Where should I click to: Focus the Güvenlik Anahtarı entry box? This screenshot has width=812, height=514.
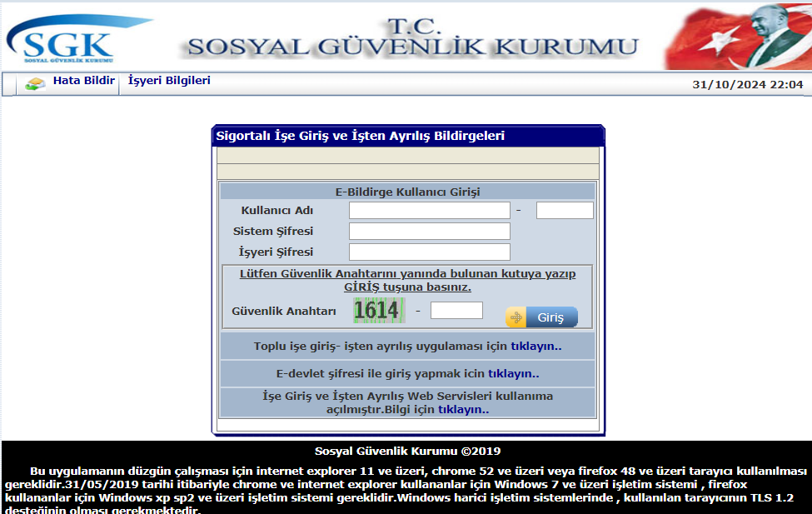tap(456, 311)
